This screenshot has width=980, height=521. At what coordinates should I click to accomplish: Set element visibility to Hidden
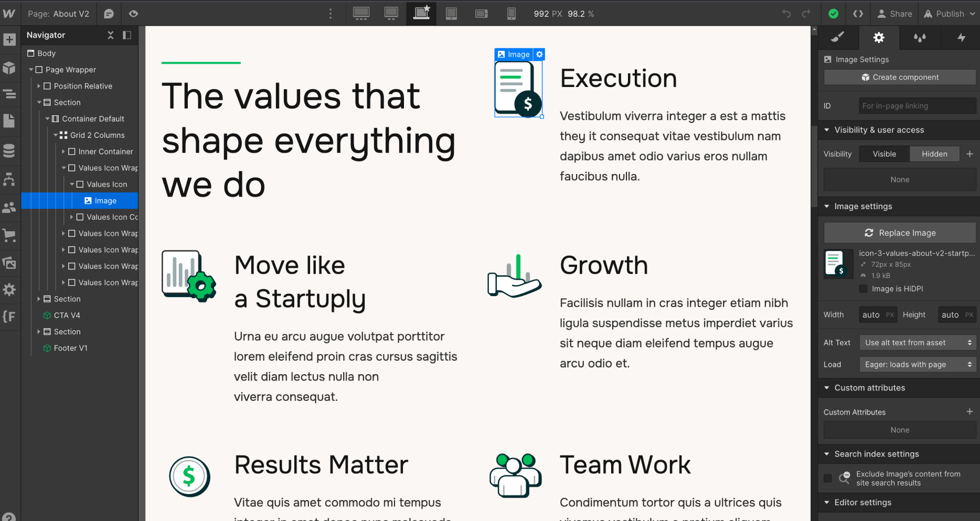point(934,154)
